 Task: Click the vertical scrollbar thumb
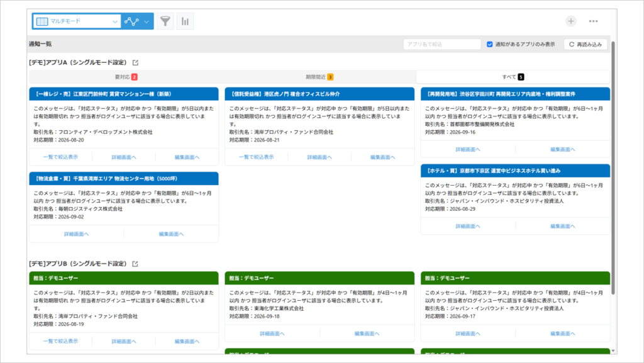[x=613, y=167]
